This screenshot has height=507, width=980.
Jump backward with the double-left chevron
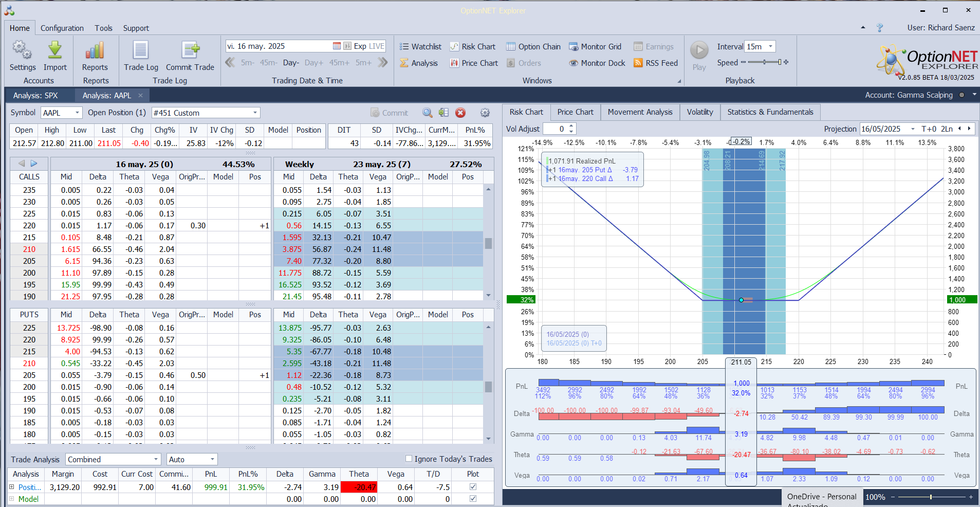[x=230, y=62]
